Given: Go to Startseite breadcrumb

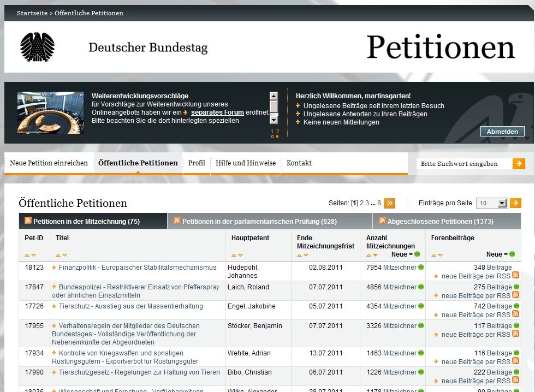Looking at the screenshot, I should point(32,13).
